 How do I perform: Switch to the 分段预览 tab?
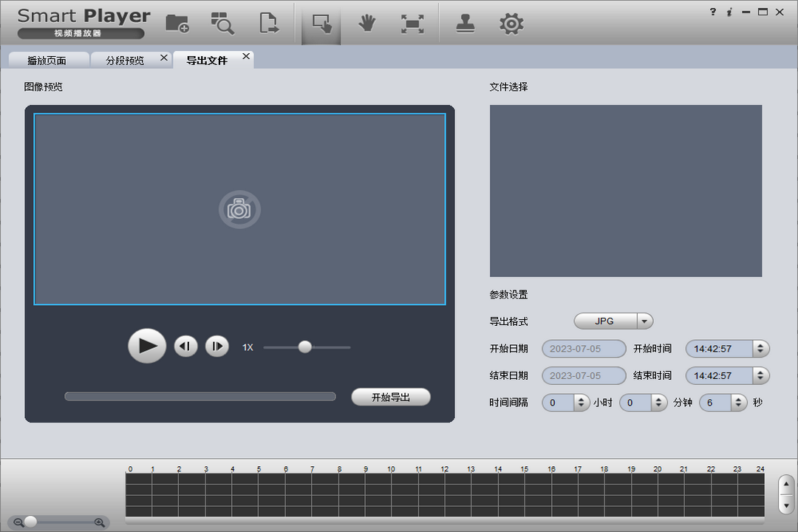point(125,61)
